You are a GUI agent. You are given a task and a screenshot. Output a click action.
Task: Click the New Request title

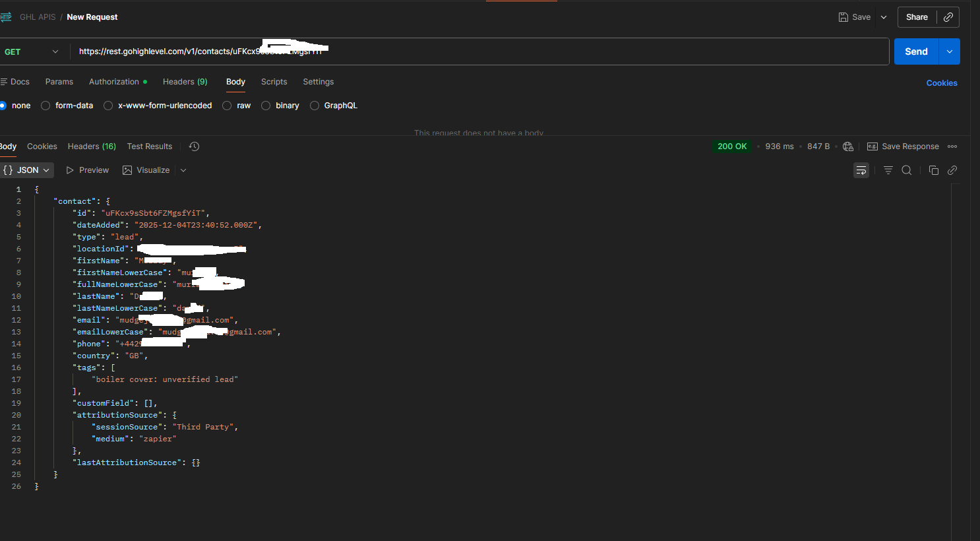coord(92,17)
